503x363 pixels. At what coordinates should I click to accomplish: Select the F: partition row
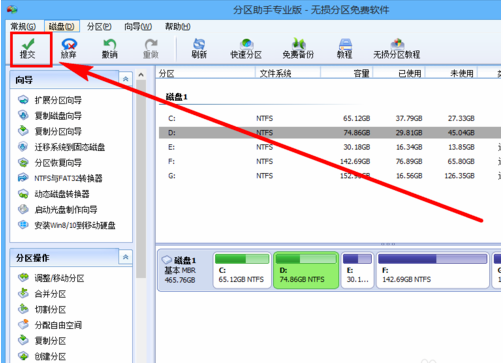(329, 161)
